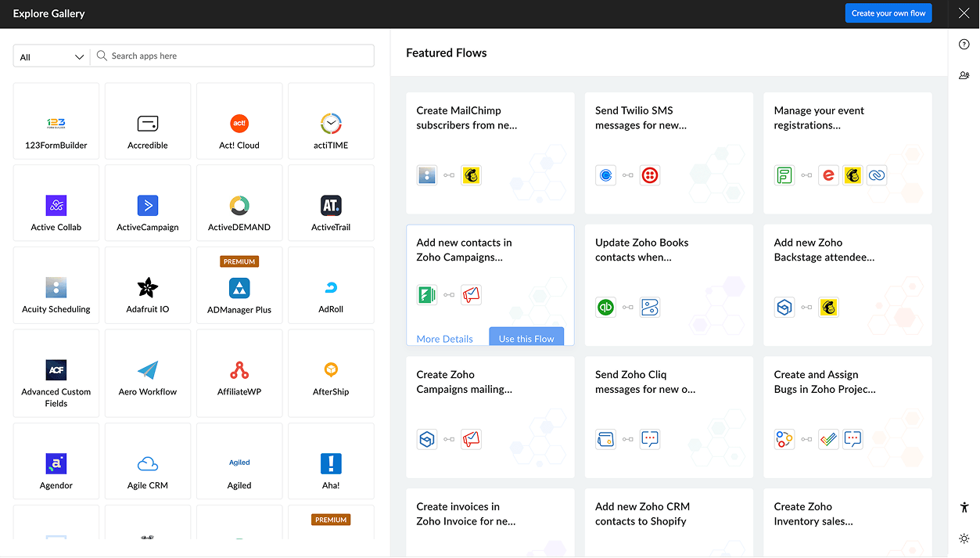Choose the Acuity Scheduling app tile
Screen dimensions: 980x558
(x=56, y=286)
